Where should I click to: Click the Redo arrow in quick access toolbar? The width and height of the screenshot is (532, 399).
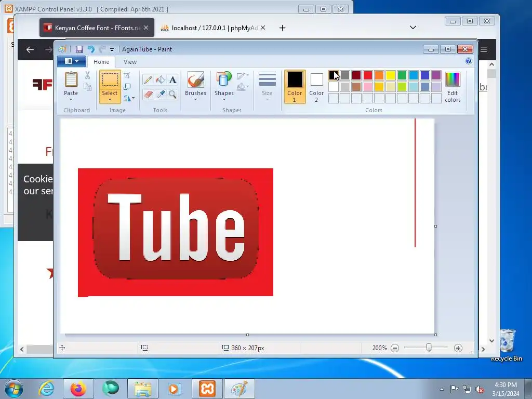pyautogui.click(x=102, y=49)
